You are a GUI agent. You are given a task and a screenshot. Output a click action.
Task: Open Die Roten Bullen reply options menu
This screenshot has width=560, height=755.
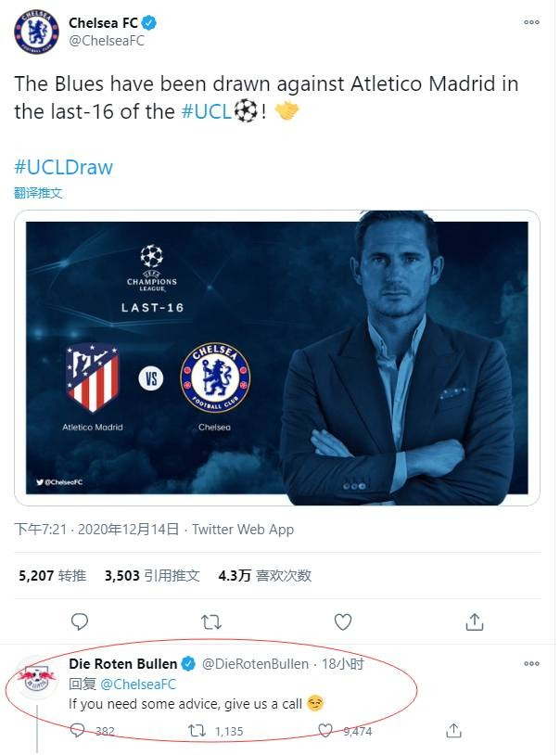[x=530, y=664]
